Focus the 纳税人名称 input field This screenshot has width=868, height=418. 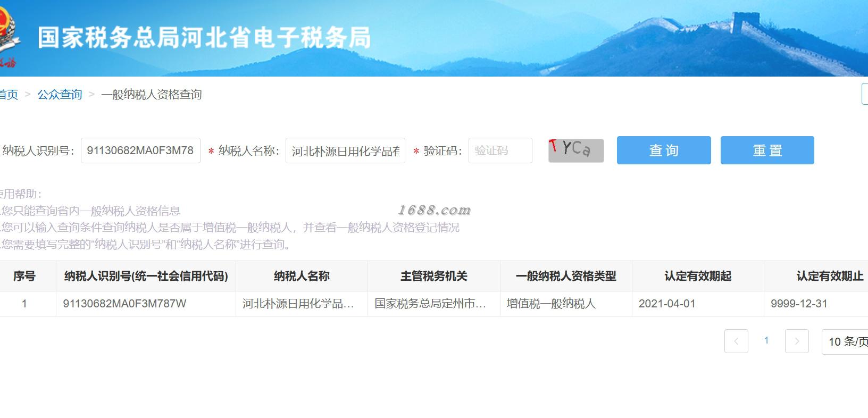345,151
